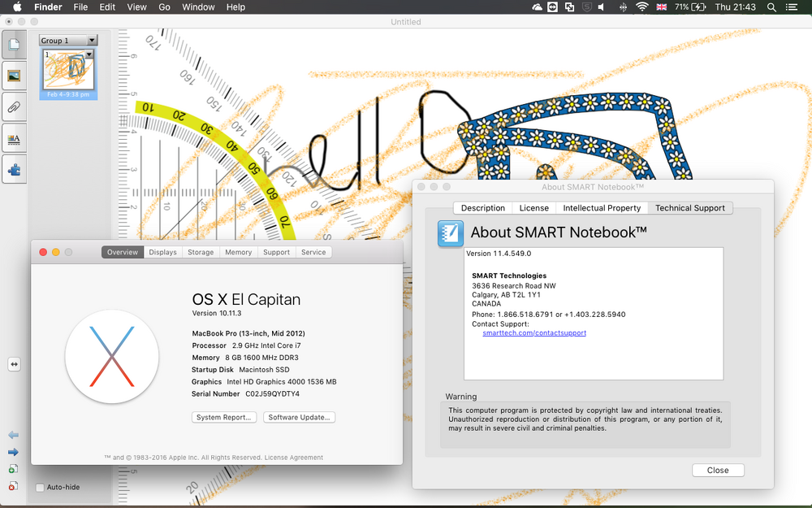
Task: Click the Close button in About SMART Notebook
Action: tap(718, 470)
